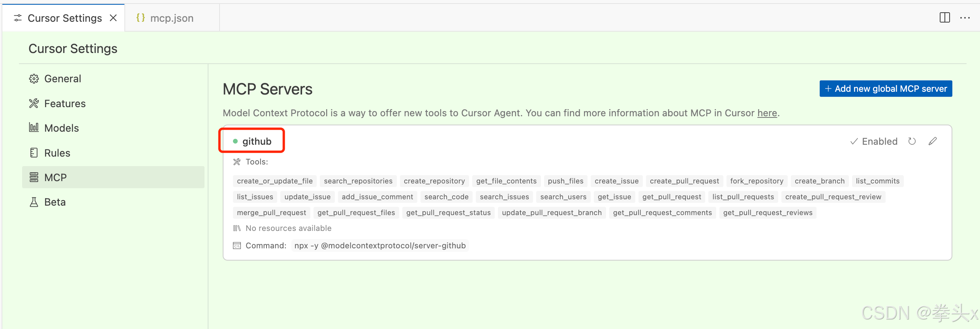The width and height of the screenshot is (980, 329).
Task: Open Models settings section
Action: 113,128
